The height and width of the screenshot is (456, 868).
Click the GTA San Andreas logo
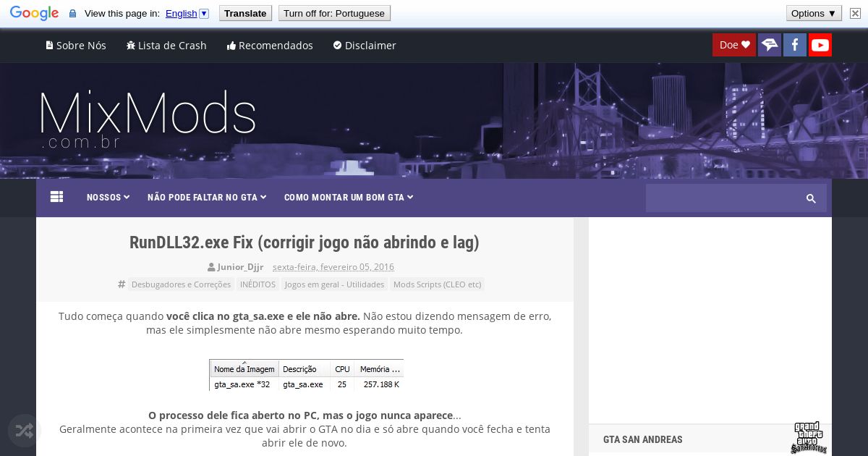tap(808, 437)
